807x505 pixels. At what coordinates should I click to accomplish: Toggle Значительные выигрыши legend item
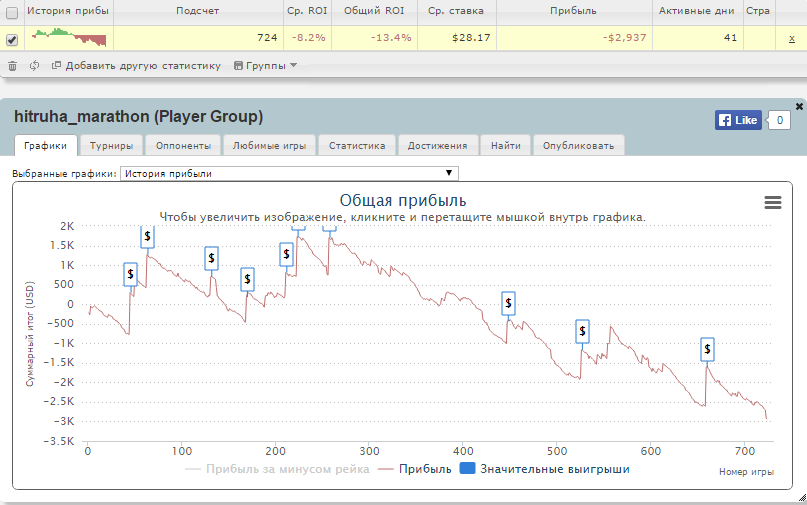pyautogui.click(x=544, y=468)
